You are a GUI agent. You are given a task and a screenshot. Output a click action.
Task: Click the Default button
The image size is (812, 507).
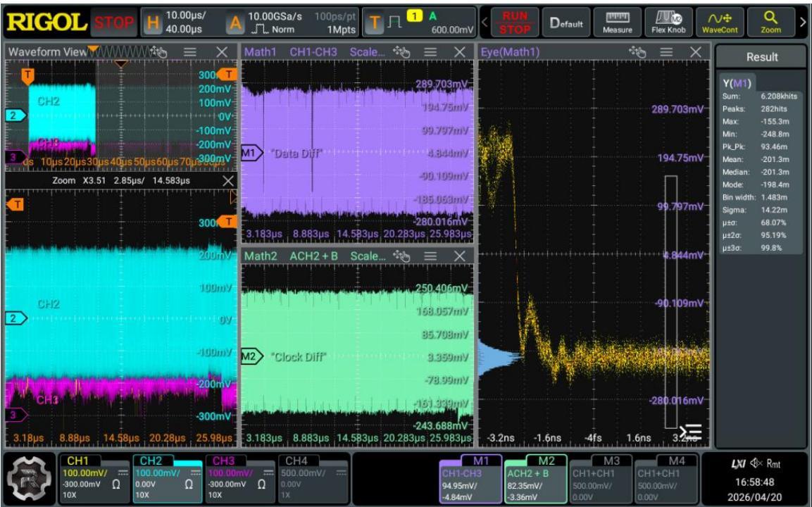566,23
